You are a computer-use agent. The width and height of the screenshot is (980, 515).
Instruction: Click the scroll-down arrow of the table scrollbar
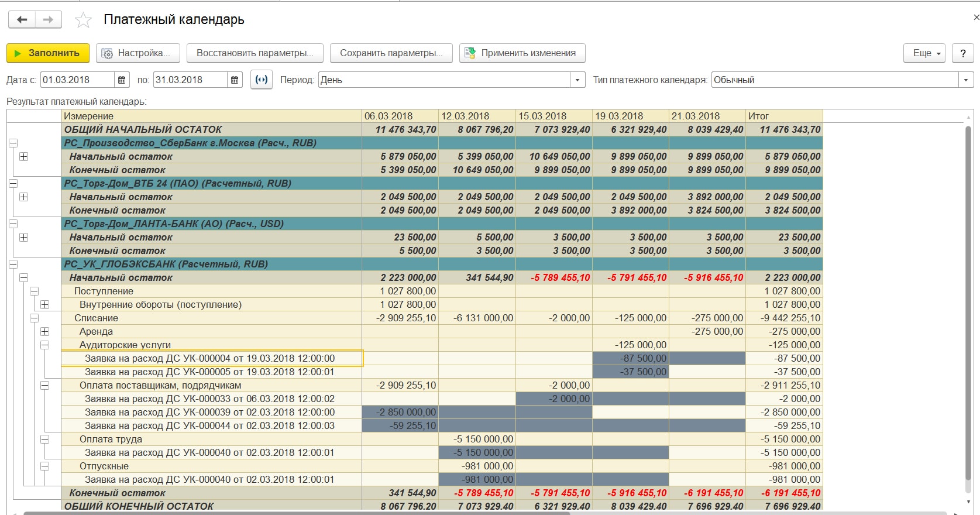point(968,502)
